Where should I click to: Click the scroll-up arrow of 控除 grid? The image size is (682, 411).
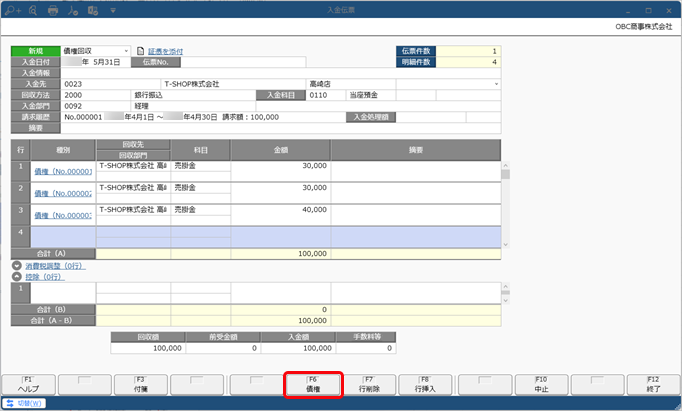pos(505,286)
